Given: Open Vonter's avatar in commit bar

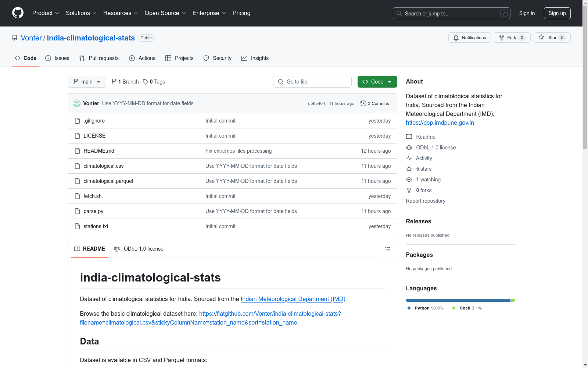Looking at the screenshot, I should (77, 103).
